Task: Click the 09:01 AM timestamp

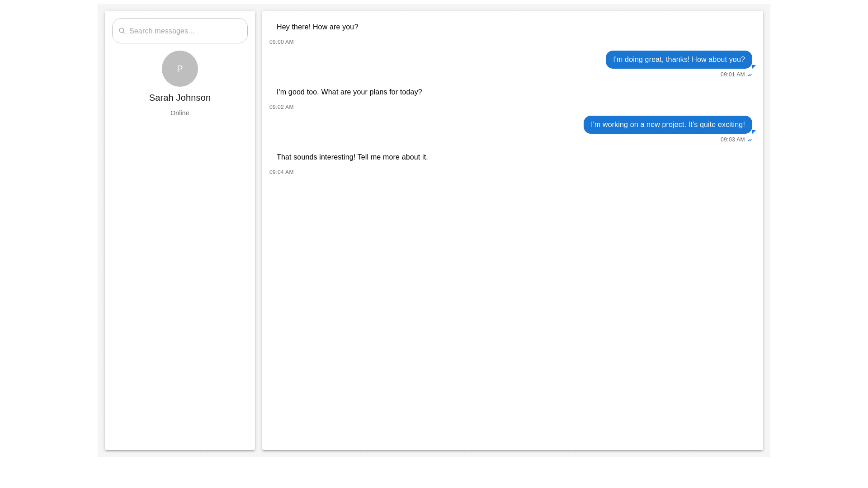Action: tap(732, 75)
